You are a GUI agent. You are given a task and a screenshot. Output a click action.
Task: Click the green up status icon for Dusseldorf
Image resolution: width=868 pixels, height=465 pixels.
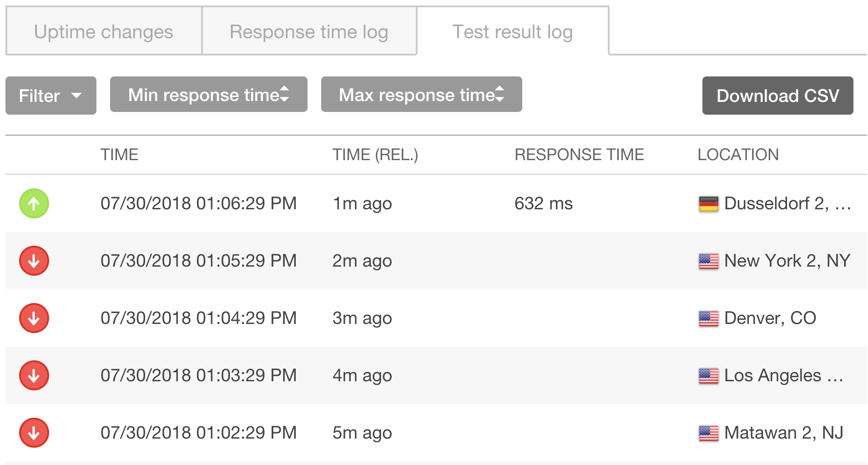[x=34, y=203]
